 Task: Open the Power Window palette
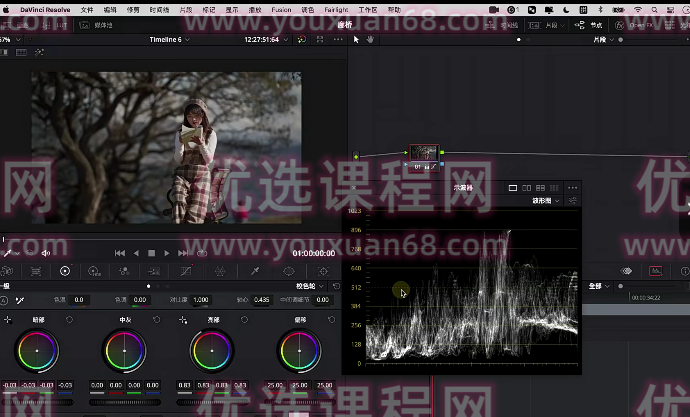(x=289, y=271)
